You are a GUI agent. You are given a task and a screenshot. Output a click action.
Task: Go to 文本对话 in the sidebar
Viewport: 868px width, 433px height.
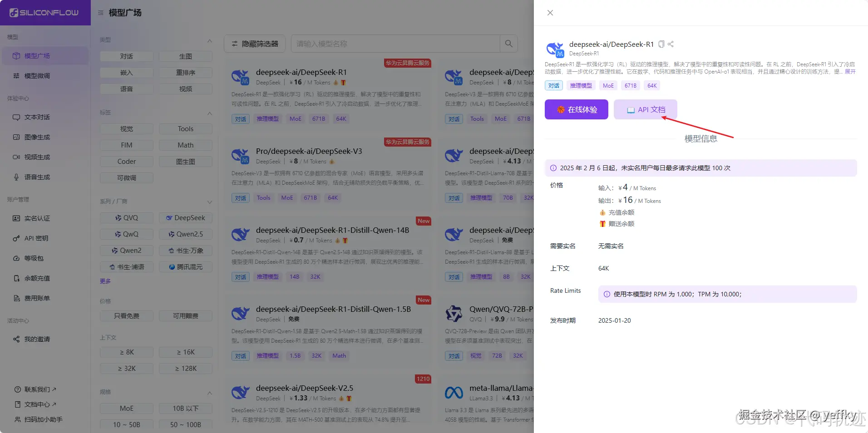click(44, 117)
